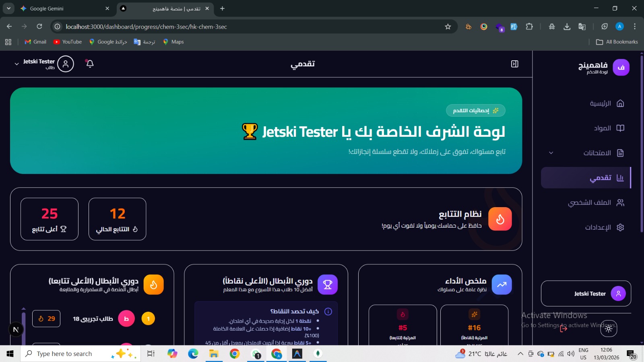Open browser downloads

567,27
